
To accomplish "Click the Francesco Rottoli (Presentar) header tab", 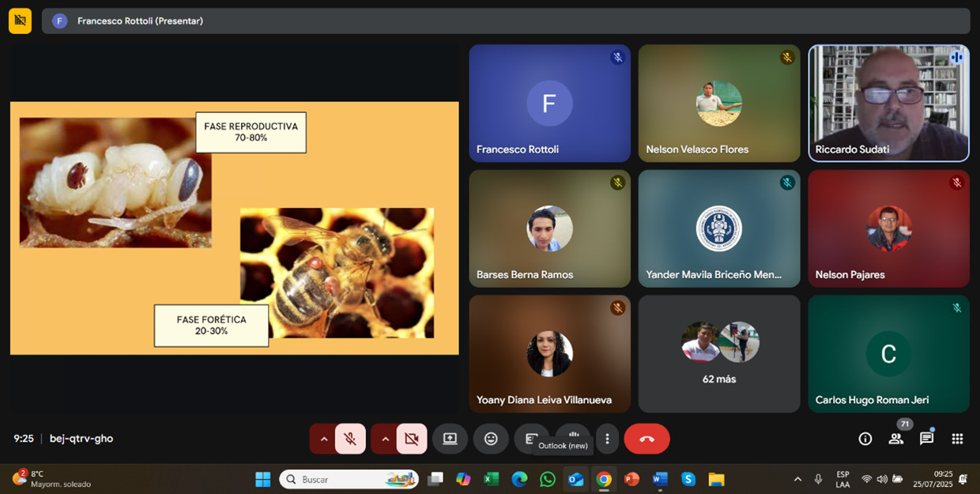I will (139, 21).
